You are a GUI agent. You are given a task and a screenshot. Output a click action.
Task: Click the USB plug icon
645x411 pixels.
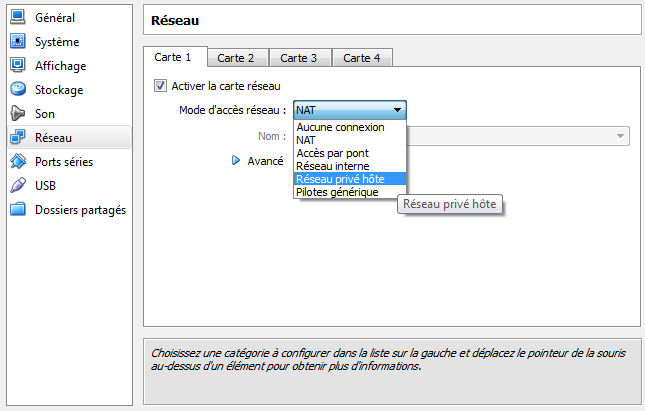(18, 186)
